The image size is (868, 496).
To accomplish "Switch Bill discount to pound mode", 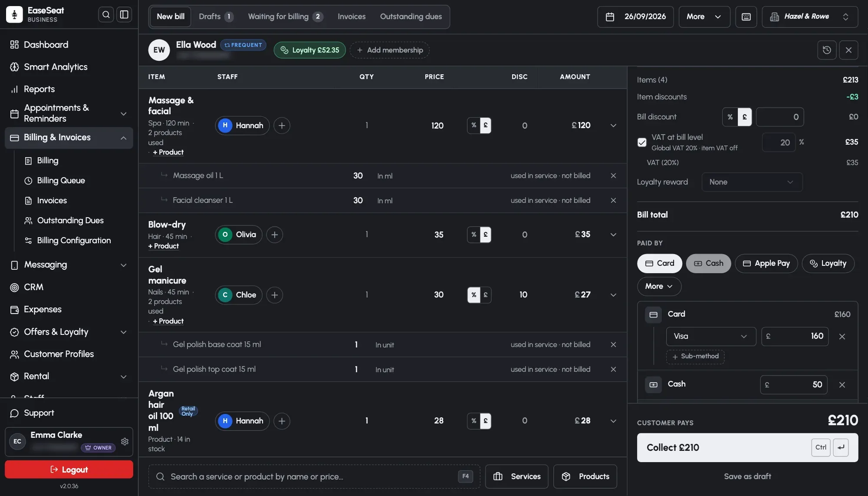I will (745, 117).
